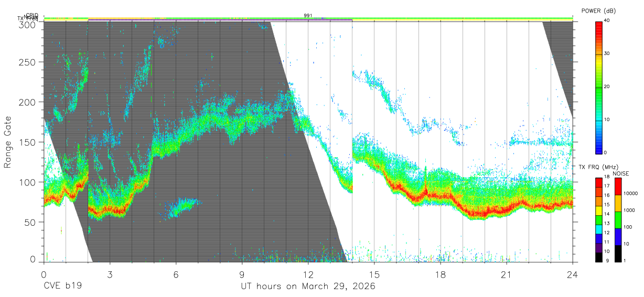Image resolution: width=644 pixels, height=297 pixels.
Task: Click the "UT hours on March 29, 2026" axis title
Action: pyautogui.click(x=308, y=287)
